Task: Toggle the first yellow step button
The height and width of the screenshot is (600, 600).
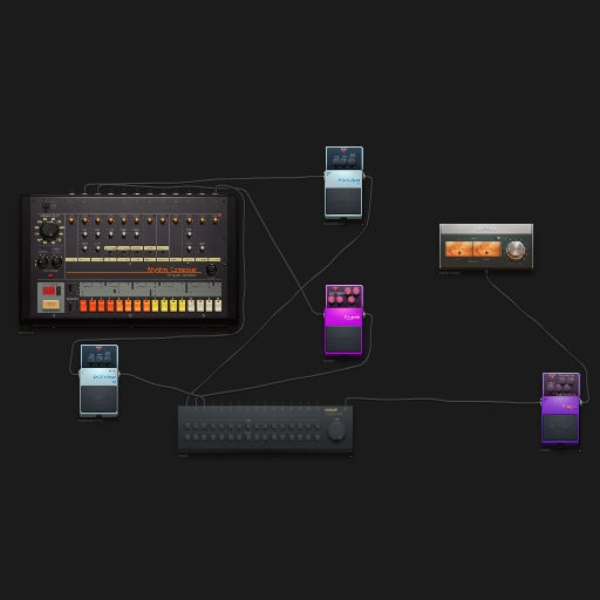Action: (x=155, y=306)
